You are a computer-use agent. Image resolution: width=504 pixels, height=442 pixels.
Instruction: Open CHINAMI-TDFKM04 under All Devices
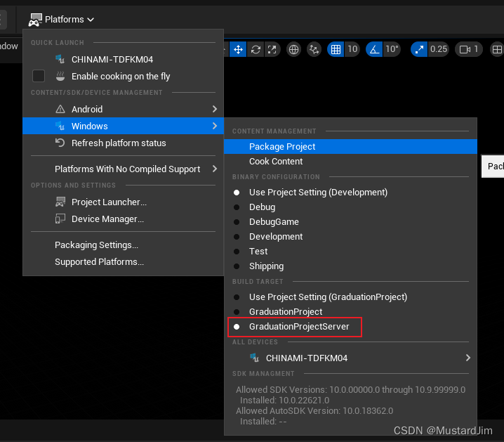[x=350, y=358]
